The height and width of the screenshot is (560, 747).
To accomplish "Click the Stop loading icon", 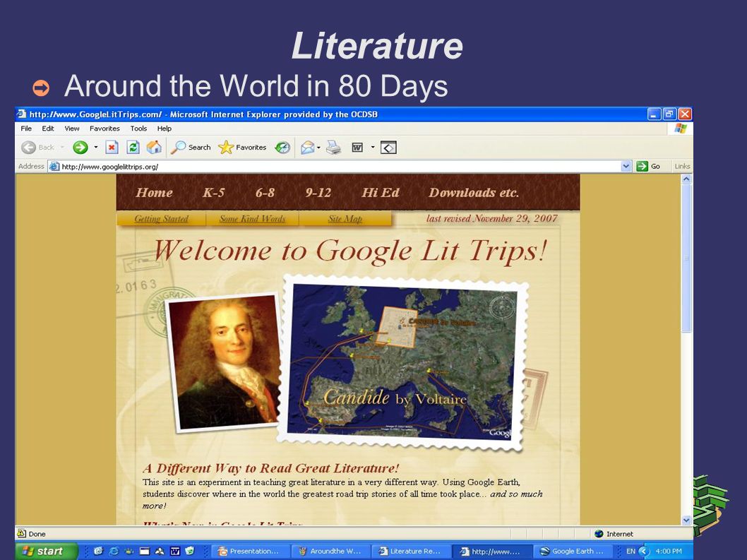I will (112, 148).
